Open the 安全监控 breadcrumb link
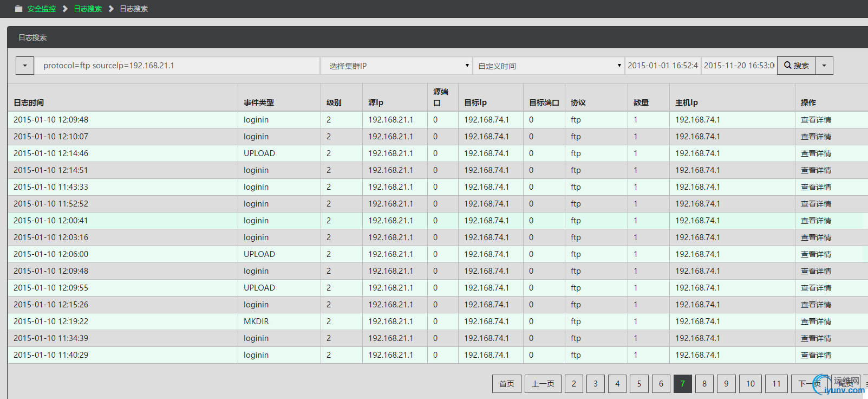Image resolution: width=868 pixels, height=399 pixels. tap(42, 9)
